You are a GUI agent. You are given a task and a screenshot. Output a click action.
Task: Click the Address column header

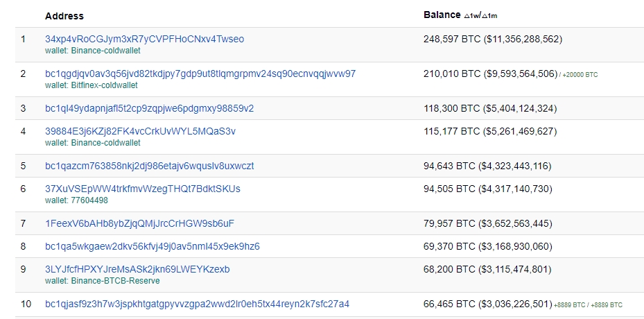click(64, 15)
